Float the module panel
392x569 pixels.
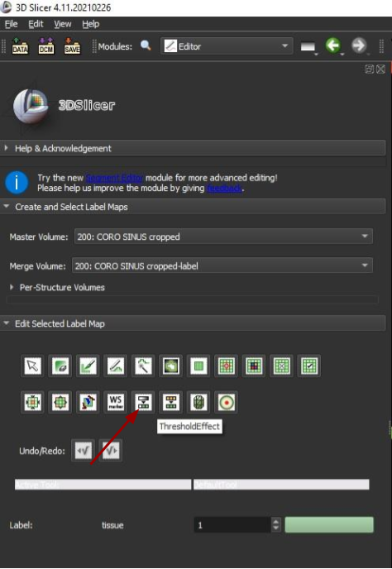coord(369,69)
